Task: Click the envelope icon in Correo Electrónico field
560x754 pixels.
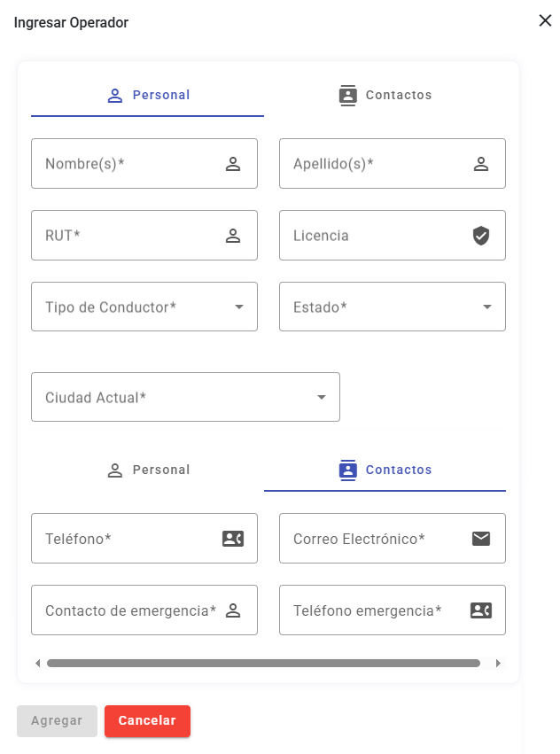Action: tap(480, 538)
